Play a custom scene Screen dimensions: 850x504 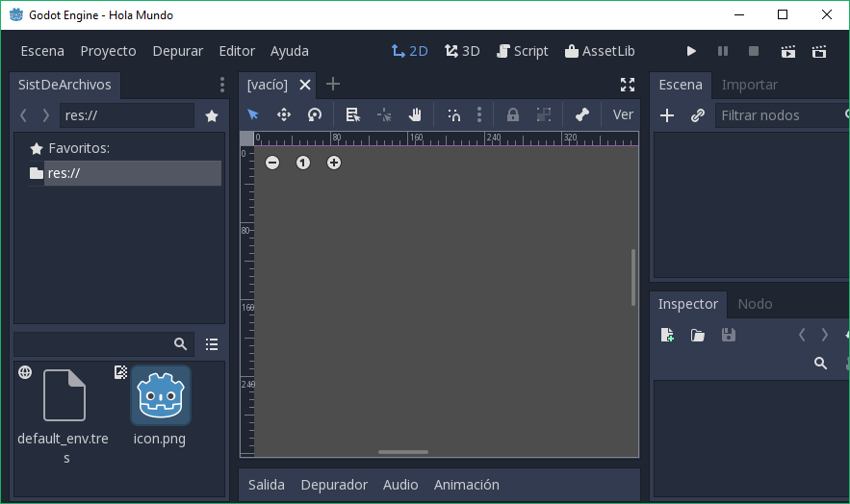(x=819, y=51)
